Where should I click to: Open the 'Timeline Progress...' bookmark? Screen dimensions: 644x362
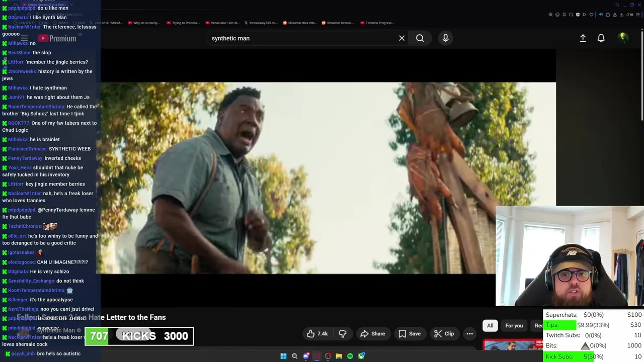377,23
